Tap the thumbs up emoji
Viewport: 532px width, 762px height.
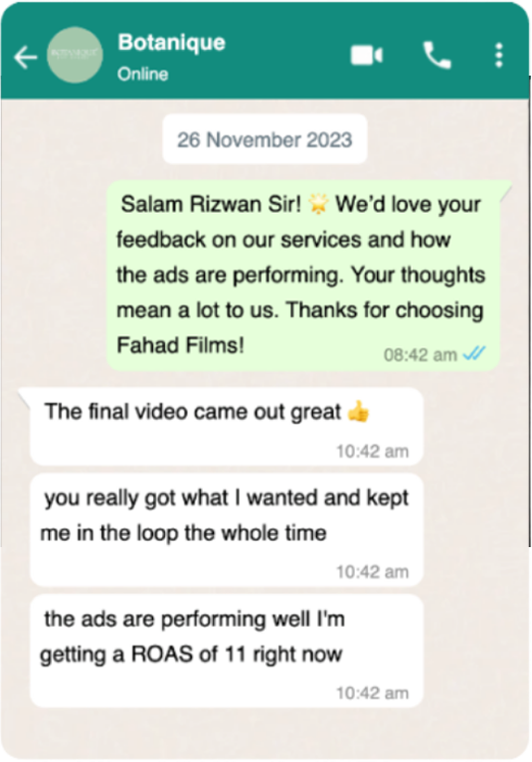[x=359, y=412]
